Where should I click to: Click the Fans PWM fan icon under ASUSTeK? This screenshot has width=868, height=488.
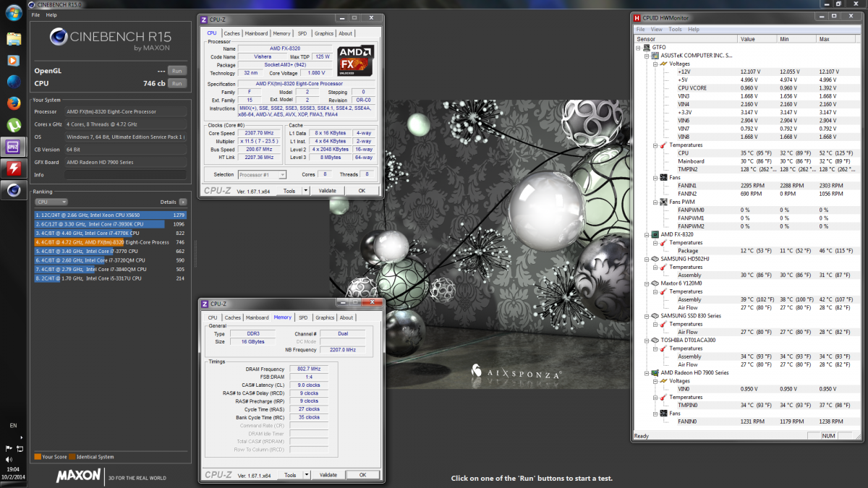pyautogui.click(x=663, y=202)
